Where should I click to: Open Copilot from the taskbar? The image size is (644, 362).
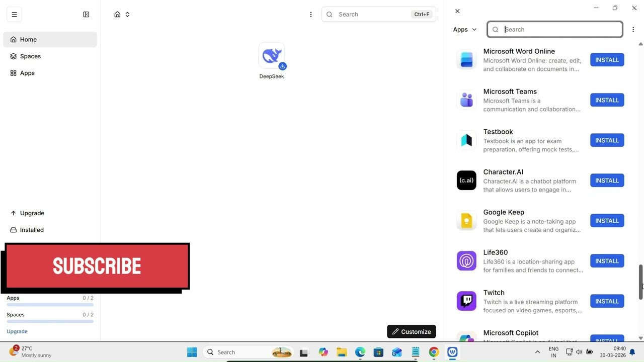click(323, 352)
